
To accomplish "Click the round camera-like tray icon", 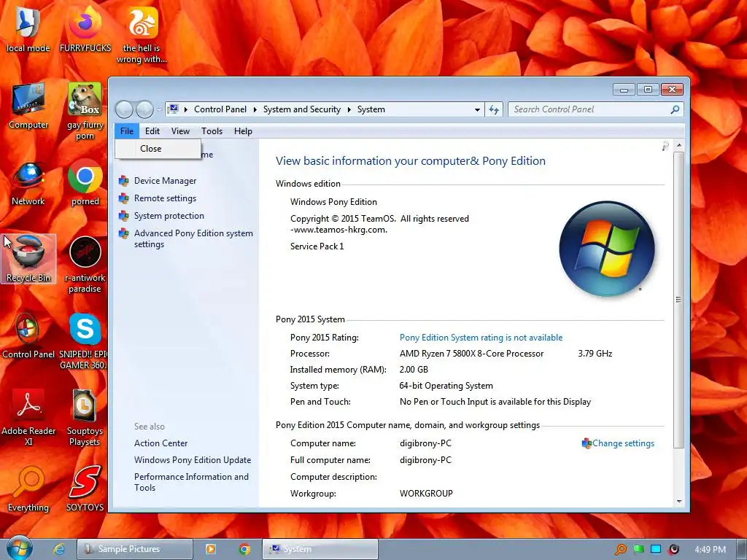I will tap(673, 550).
